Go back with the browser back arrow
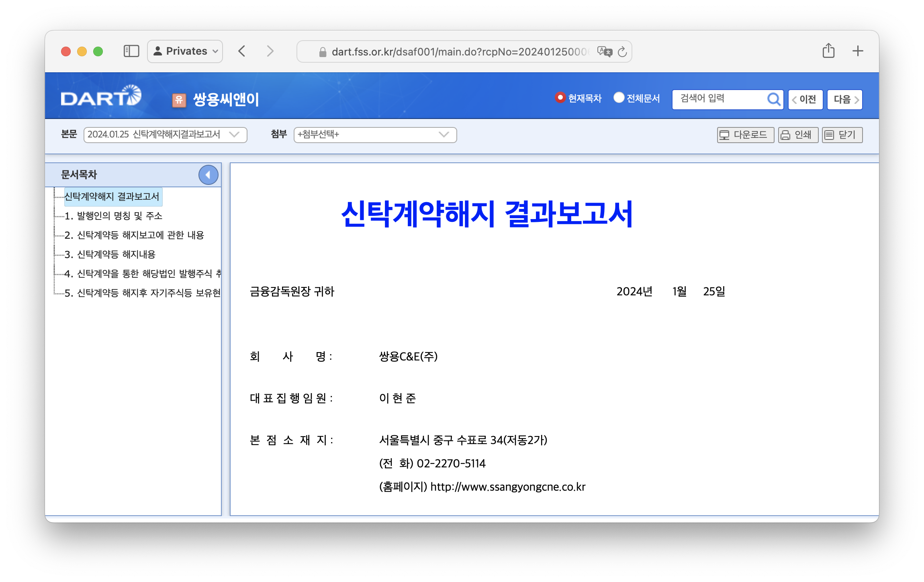This screenshot has width=924, height=582. coord(242,51)
